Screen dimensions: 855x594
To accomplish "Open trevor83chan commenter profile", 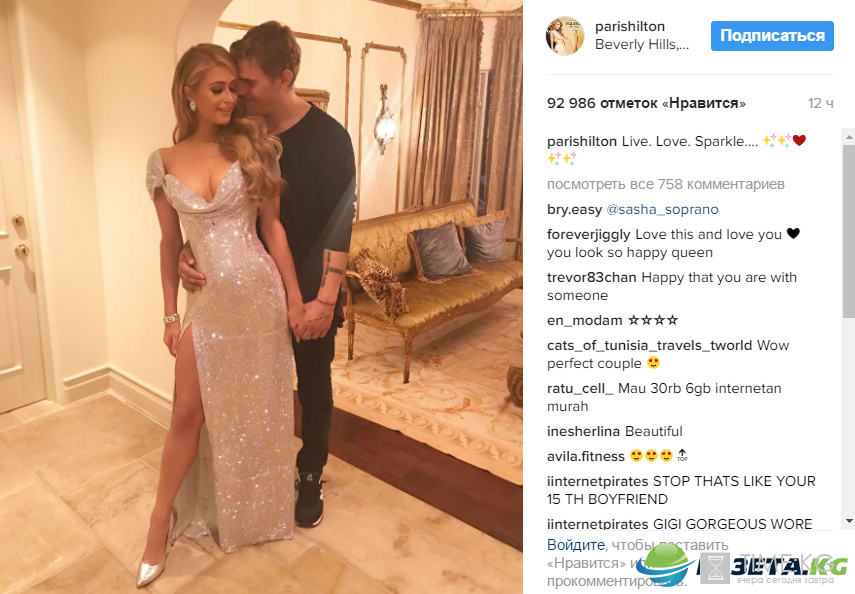I will (x=592, y=278).
